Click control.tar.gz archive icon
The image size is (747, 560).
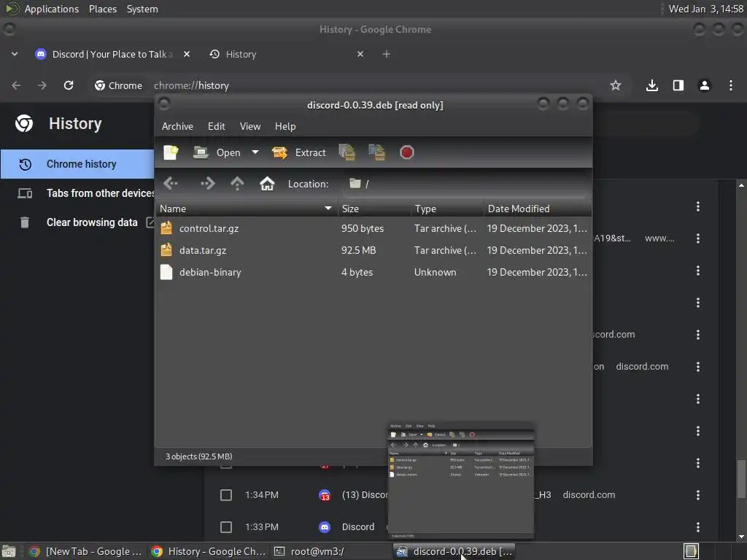(x=166, y=228)
